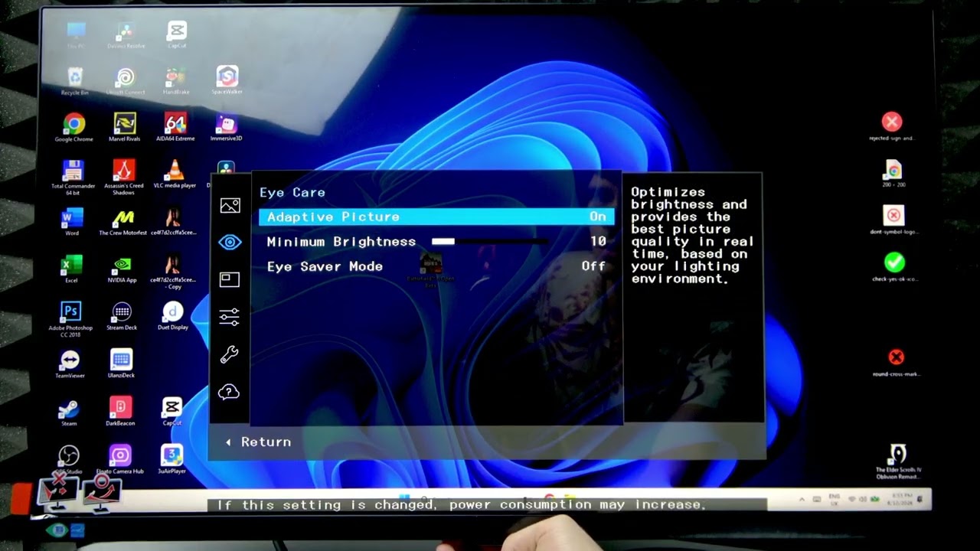This screenshot has width=980, height=551.
Task: Launch the DarkBeacon app icon
Action: pos(120,412)
